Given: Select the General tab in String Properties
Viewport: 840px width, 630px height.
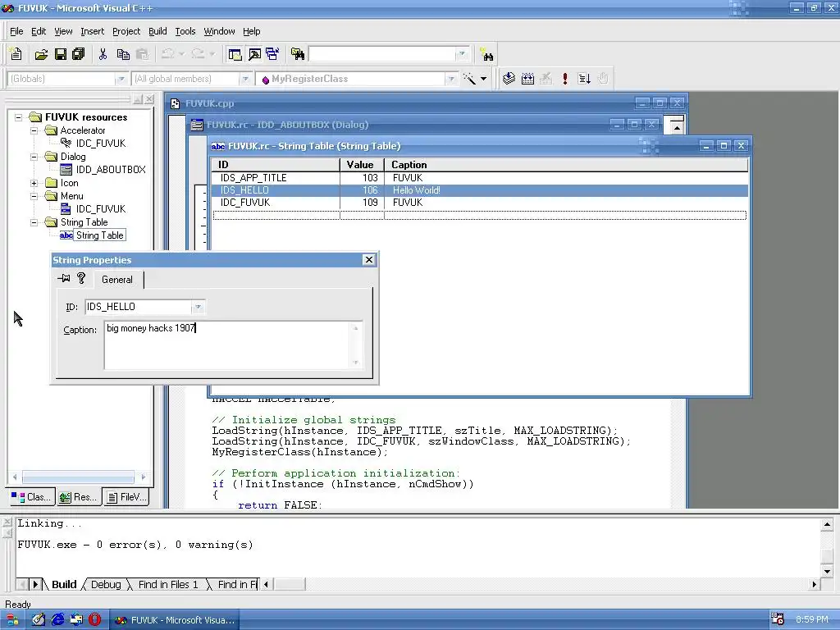Looking at the screenshot, I should [x=117, y=280].
